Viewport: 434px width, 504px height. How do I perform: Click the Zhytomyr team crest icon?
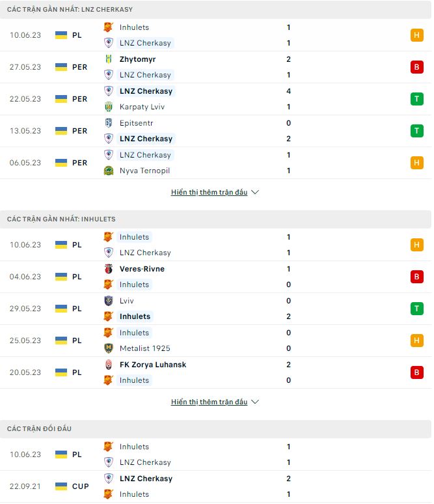tap(109, 59)
